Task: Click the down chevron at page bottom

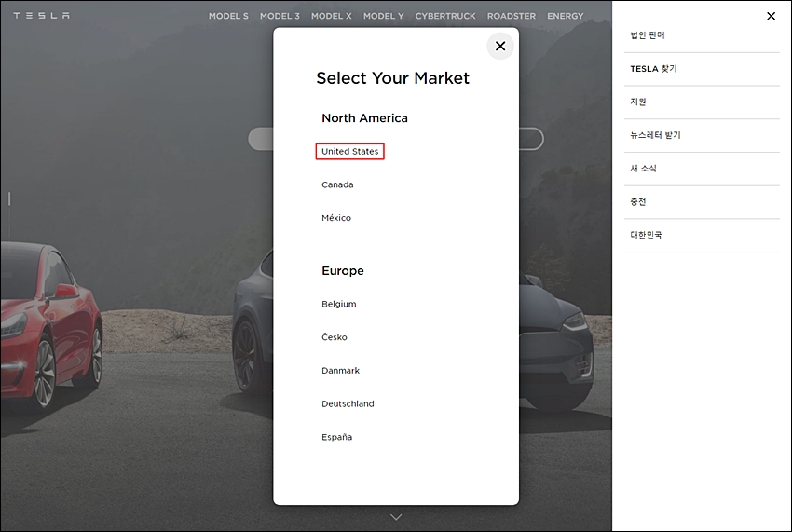Action: (397, 517)
